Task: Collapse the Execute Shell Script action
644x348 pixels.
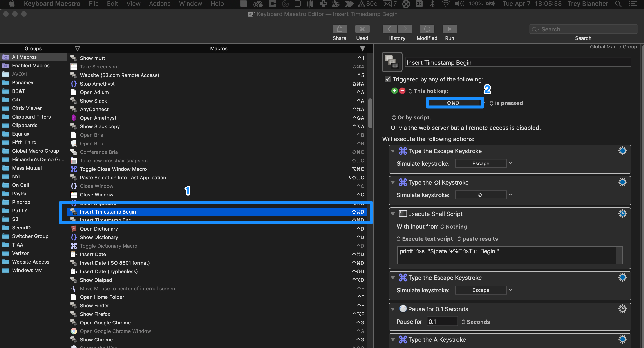Action: click(x=393, y=214)
